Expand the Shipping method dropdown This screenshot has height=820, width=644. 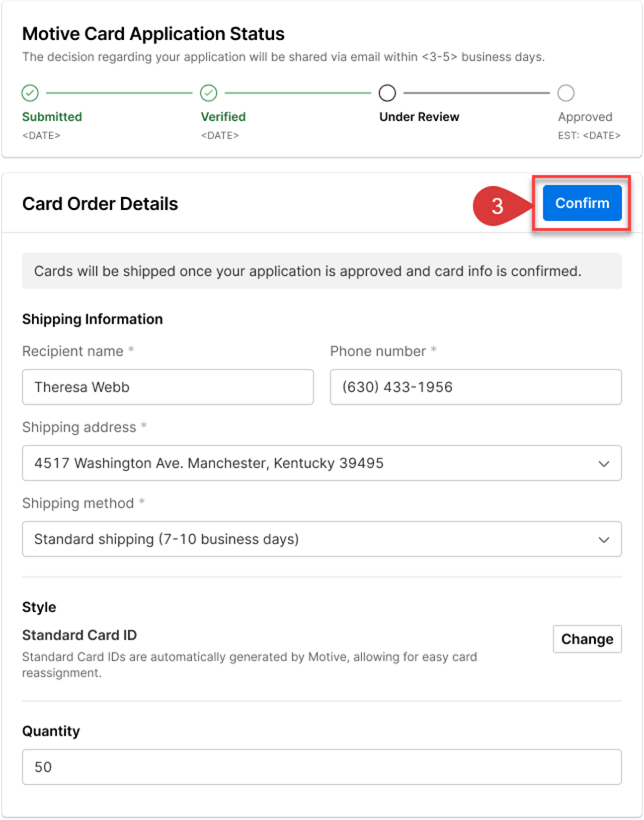321,539
